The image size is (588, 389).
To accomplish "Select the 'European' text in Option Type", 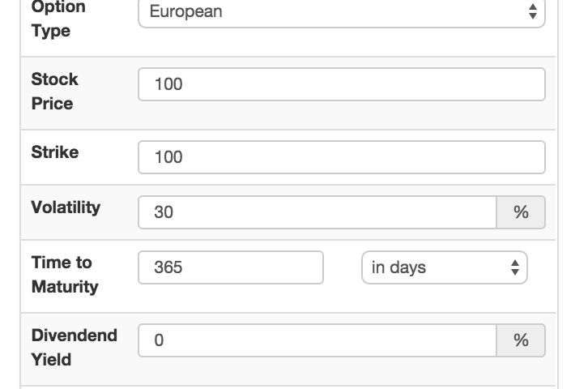I will click(185, 12).
